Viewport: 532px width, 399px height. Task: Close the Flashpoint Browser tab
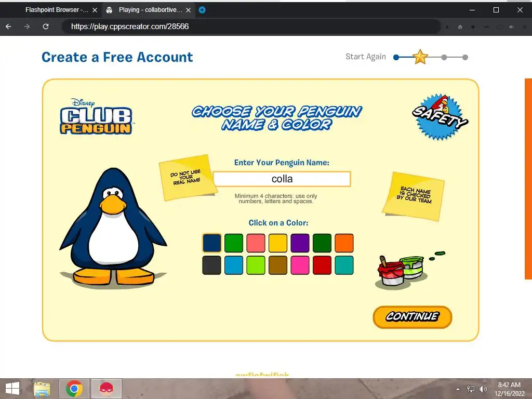click(95, 10)
